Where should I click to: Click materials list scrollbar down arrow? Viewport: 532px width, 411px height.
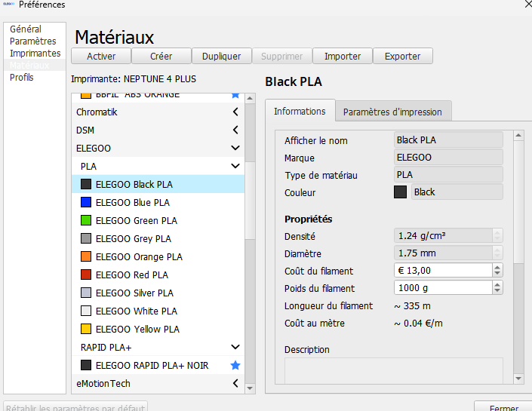pyautogui.click(x=250, y=388)
